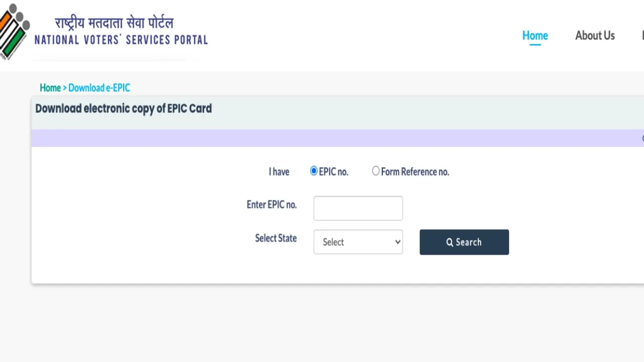This screenshot has width=644, height=362.
Task: Click the Election Commission logo icon
Action: click(15, 31)
